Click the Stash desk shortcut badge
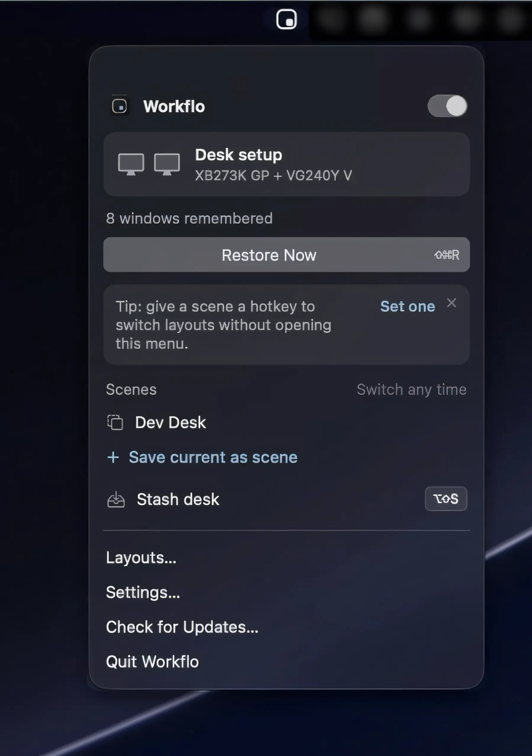The image size is (532, 756). [446, 499]
